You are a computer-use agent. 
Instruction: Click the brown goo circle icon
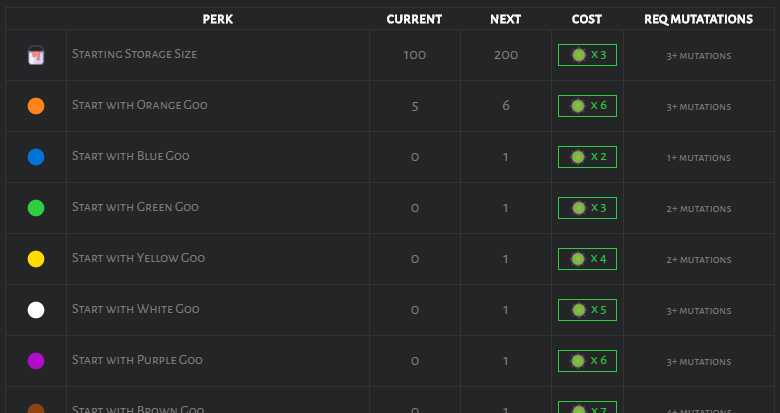[36, 409]
